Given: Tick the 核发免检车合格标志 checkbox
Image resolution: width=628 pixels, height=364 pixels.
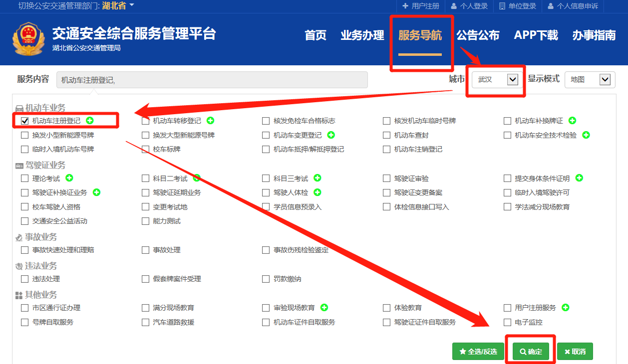Looking at the screenshot, I should [266, 121].
